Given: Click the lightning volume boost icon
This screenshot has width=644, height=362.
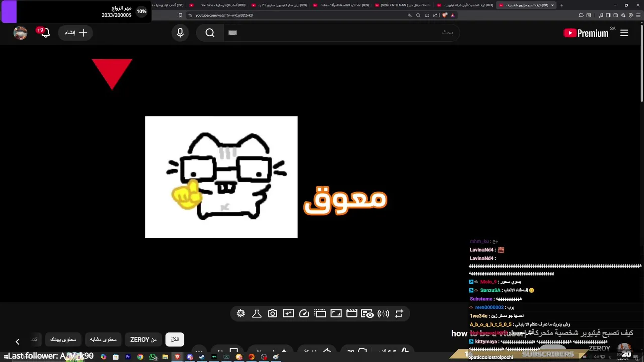Looking at the screenshot, I should (383, 314).
